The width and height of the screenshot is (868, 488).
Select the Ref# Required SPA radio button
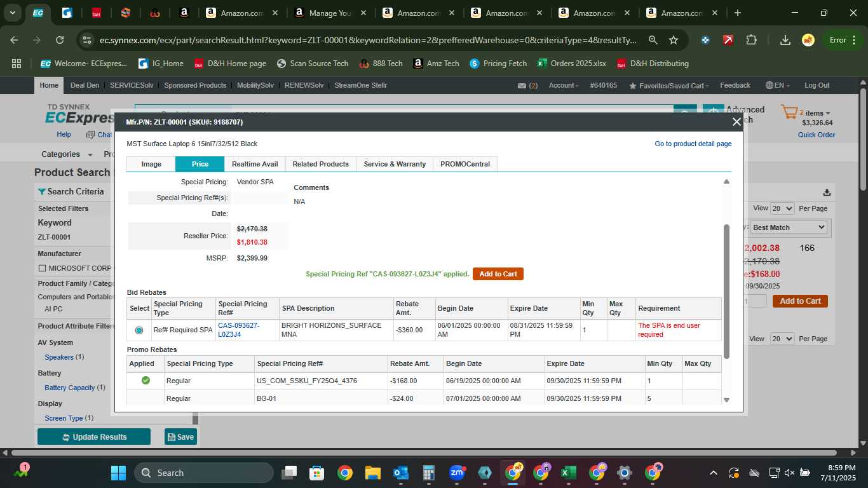click(139, 330)
